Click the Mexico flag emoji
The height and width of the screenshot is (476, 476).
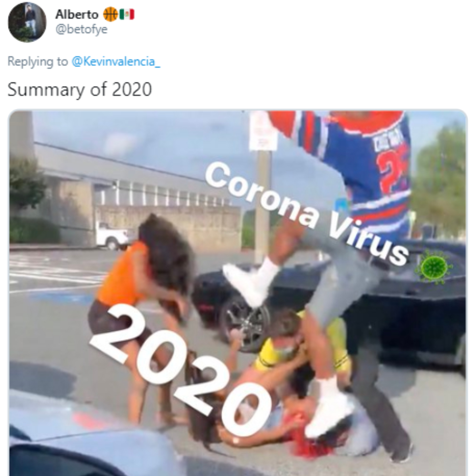click(127, 15)
